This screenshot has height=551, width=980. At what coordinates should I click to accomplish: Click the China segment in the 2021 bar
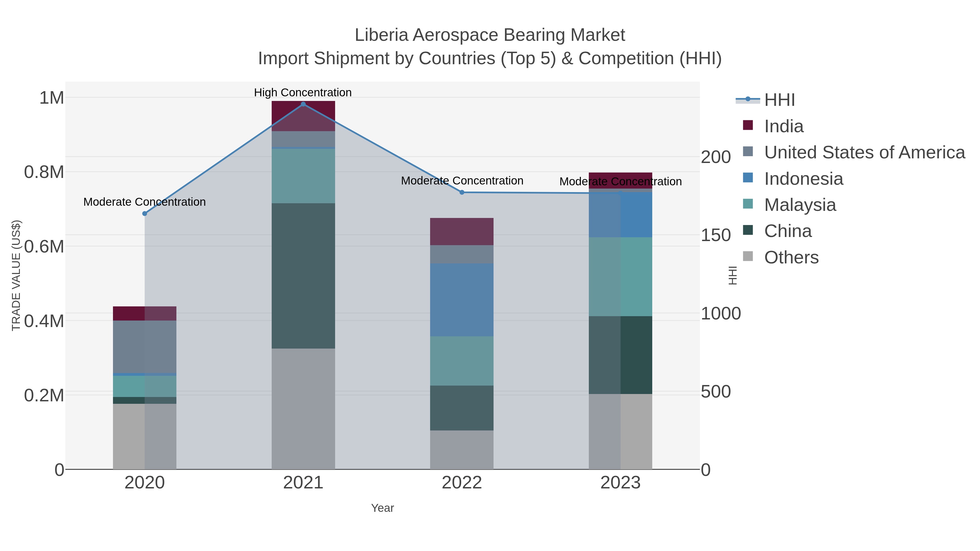pos(303,276)
